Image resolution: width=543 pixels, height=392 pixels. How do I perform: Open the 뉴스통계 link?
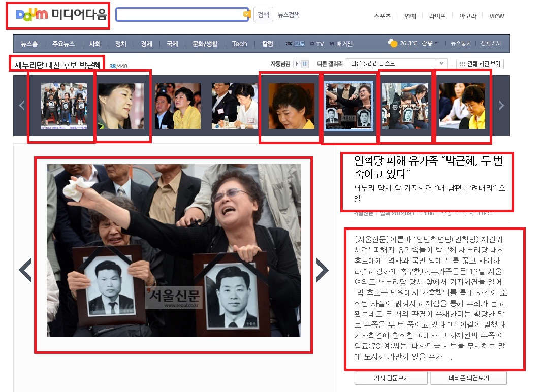pyautogui.click(x=461, y=43)
